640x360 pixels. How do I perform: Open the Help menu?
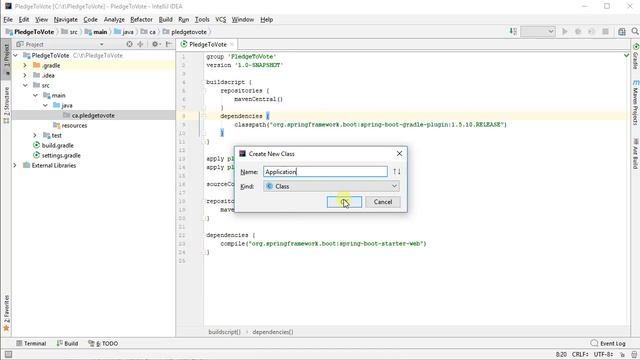(267, 19)
